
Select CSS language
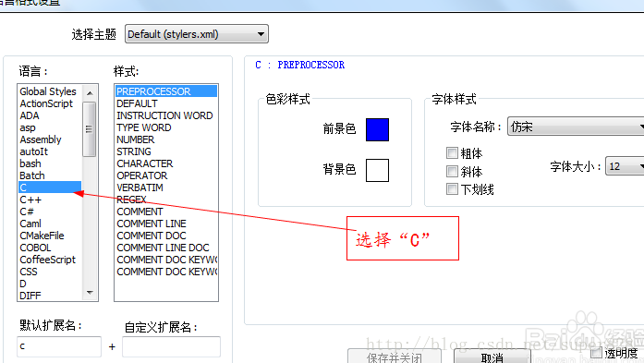coord(29,272)
